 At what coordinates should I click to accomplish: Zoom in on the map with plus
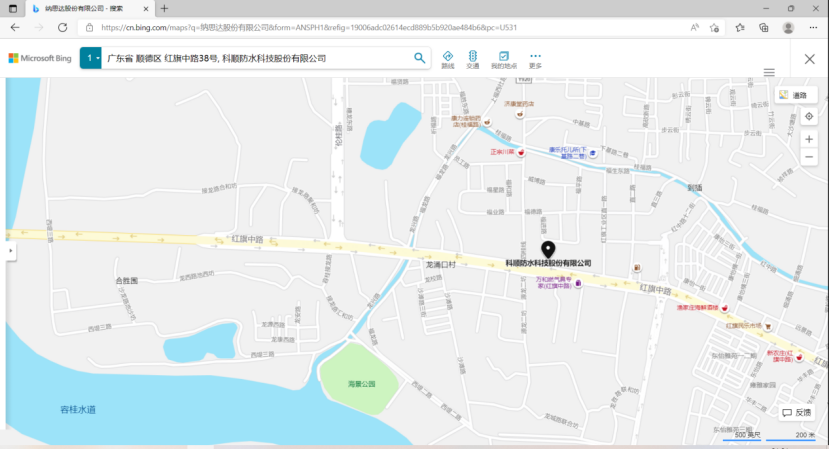809,139
